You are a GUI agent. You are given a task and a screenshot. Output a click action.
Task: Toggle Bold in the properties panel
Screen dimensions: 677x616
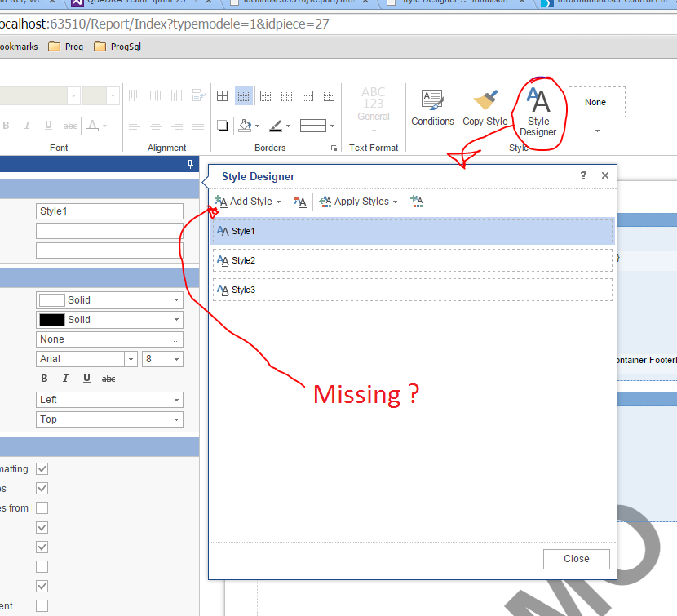click(44, 379)
